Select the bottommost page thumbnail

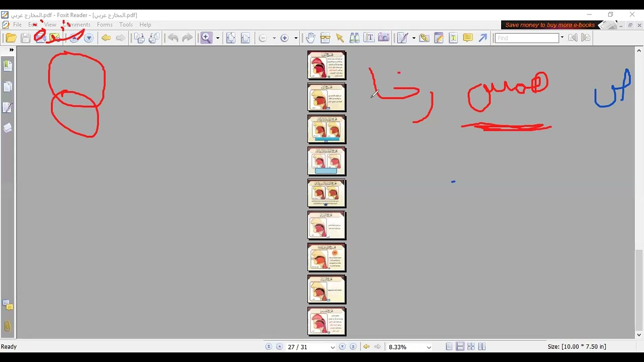tap(327, 322)
